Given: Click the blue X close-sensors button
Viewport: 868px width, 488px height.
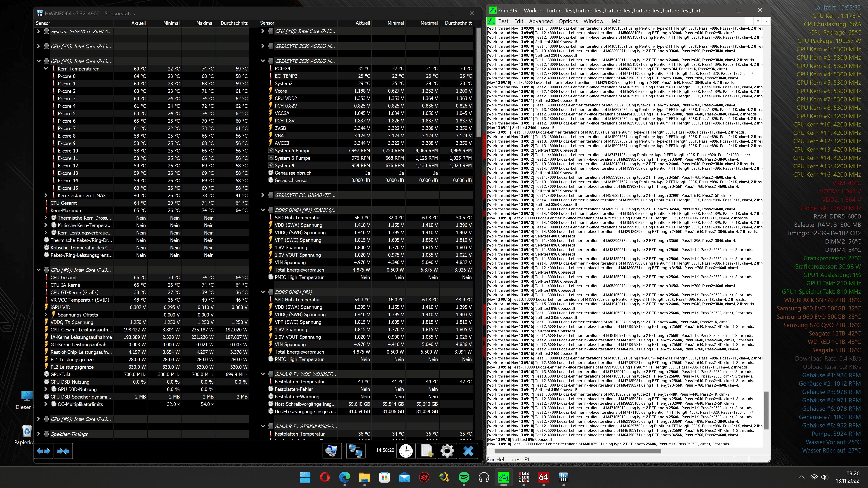Looking at the screenshot, I should 468,451.
